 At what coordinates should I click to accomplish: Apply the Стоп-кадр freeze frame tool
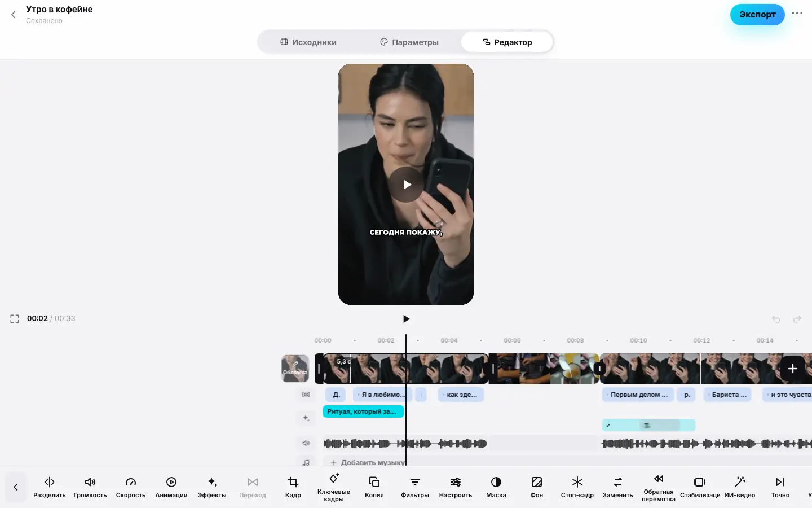point(577,487)
